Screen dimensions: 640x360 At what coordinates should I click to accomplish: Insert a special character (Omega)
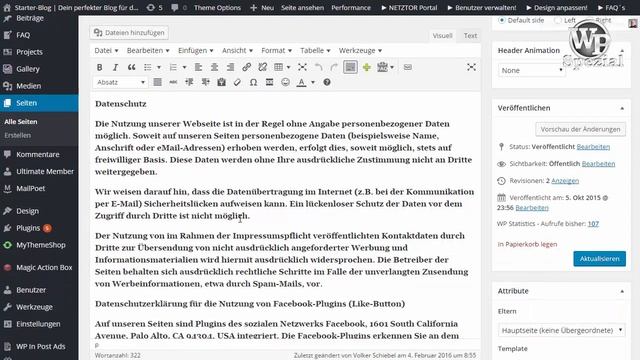click(x=253, y=82)
